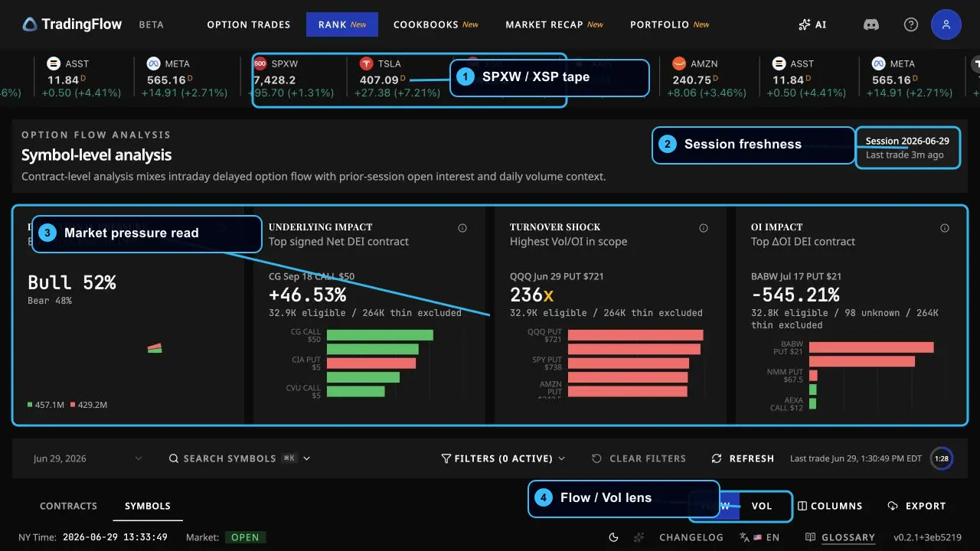This screenshot has height=551, width=980.
Task: Toggle dark mode moon icon
Action: coord(613,537)
